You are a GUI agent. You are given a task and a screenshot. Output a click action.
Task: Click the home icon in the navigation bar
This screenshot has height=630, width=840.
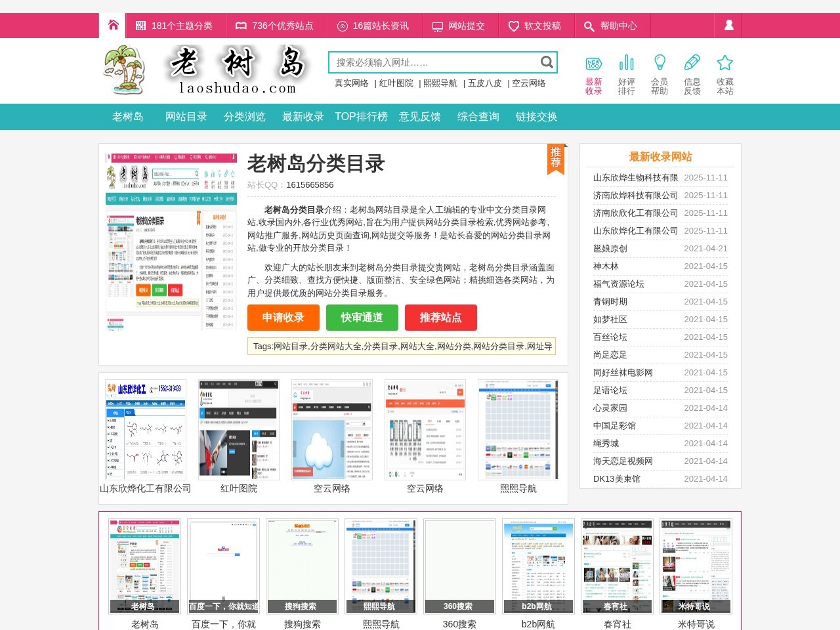(x=112, y=26)
